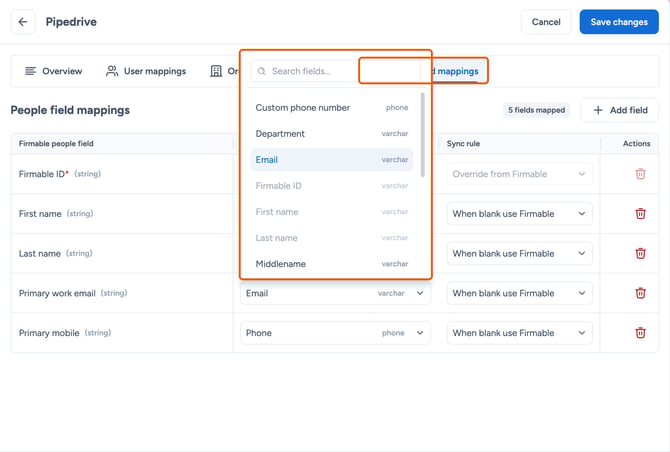This screenshot has height=452, width=670.
Task: Switch to User mappings tab
Action: click(x=146, y=71)
